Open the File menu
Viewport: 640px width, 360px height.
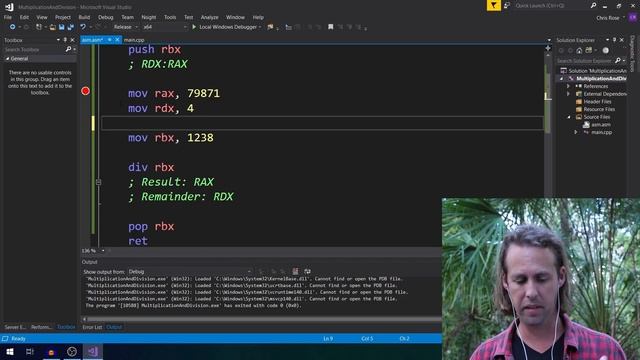(x=8, y=17)
